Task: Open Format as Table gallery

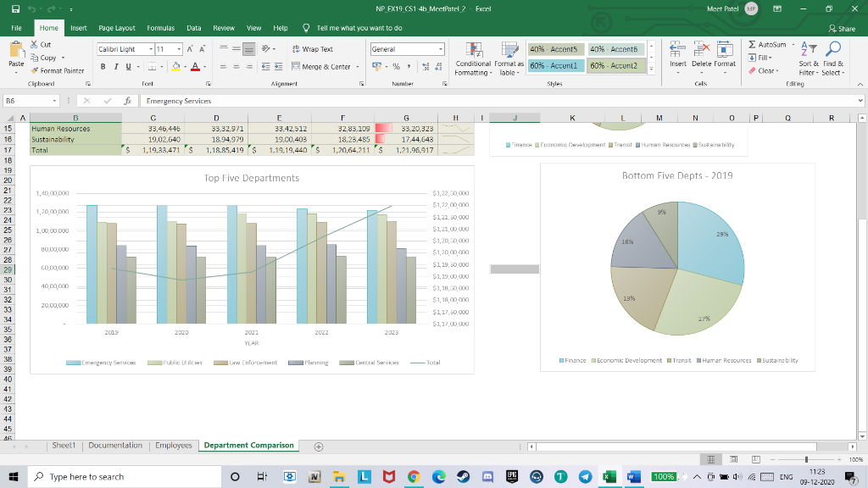Action: (509, 59)
